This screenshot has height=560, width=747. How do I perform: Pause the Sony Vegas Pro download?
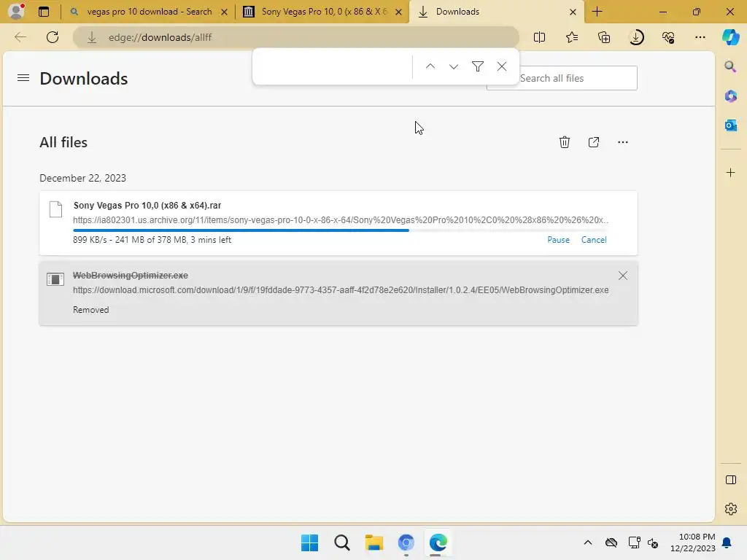point(558,239)
